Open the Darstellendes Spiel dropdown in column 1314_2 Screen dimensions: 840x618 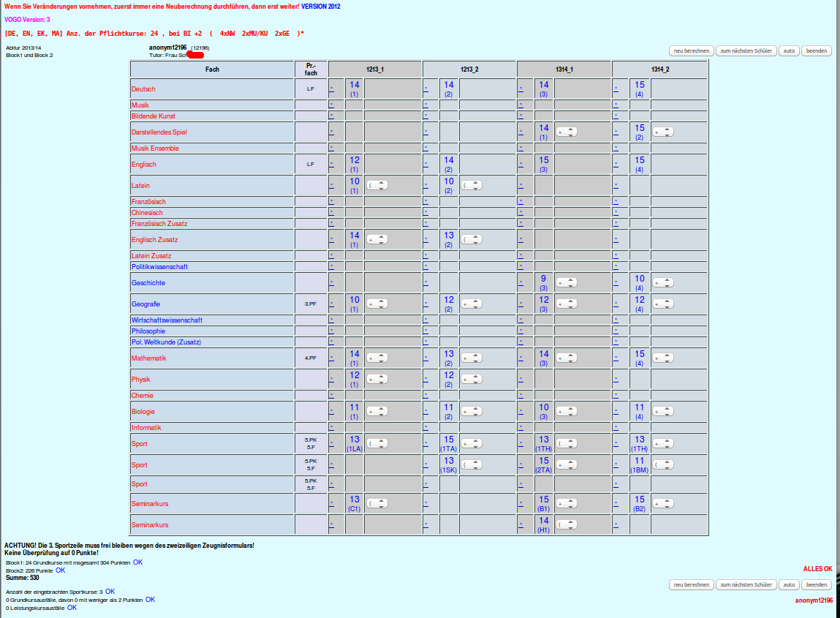(662, 132)
